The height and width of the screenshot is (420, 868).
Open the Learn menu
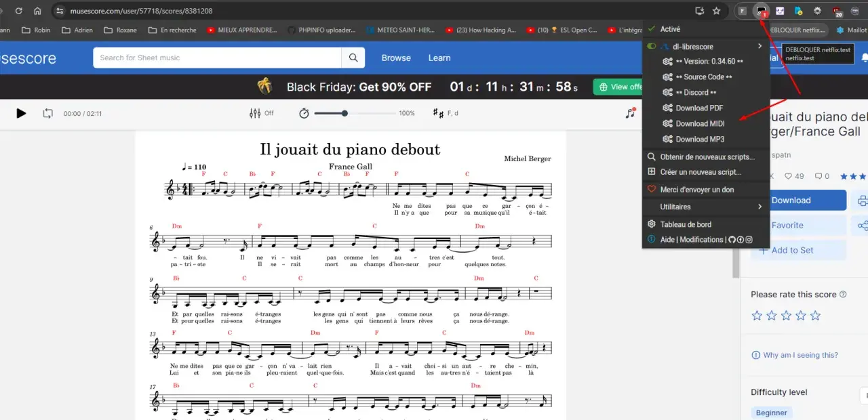(439, 58)
